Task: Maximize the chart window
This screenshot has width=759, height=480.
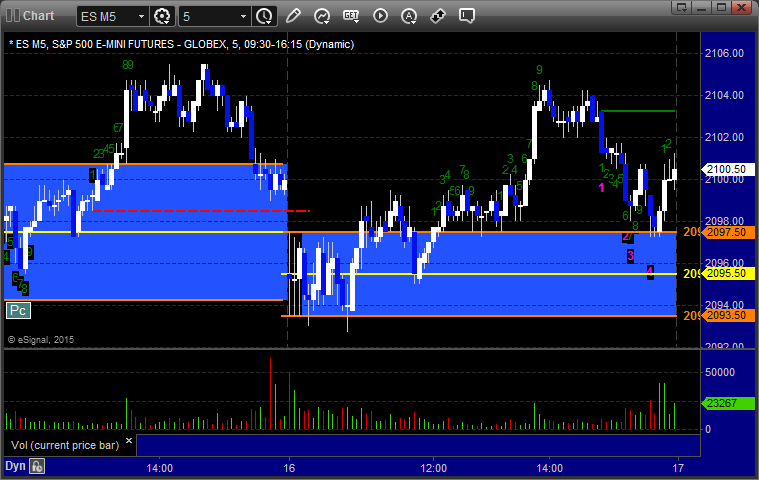Action: coord(721,7)
